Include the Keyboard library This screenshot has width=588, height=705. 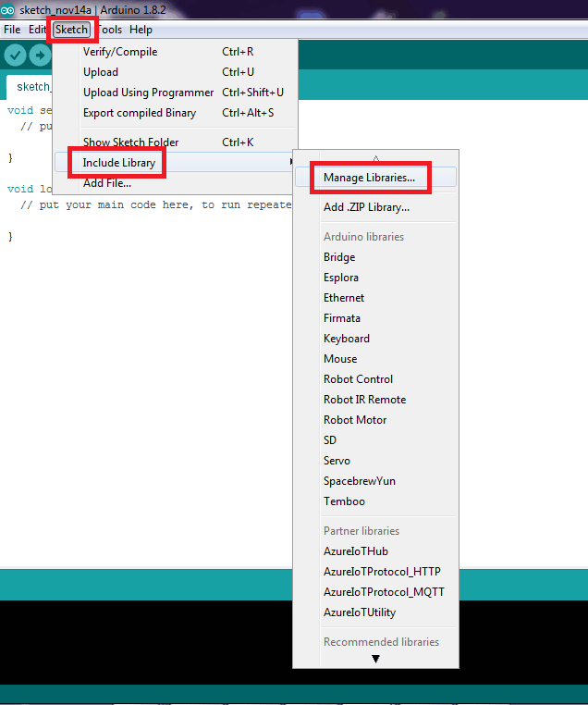coord(375,339)
